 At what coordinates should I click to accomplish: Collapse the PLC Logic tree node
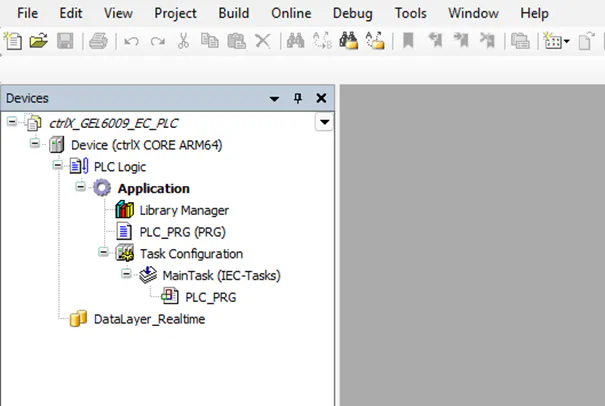[59, 167]
